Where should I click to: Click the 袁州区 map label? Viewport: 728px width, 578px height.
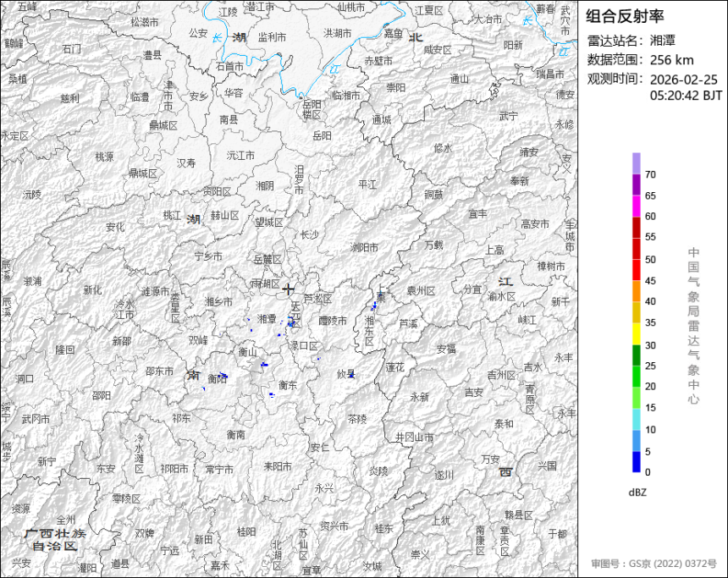pos(421,290)
